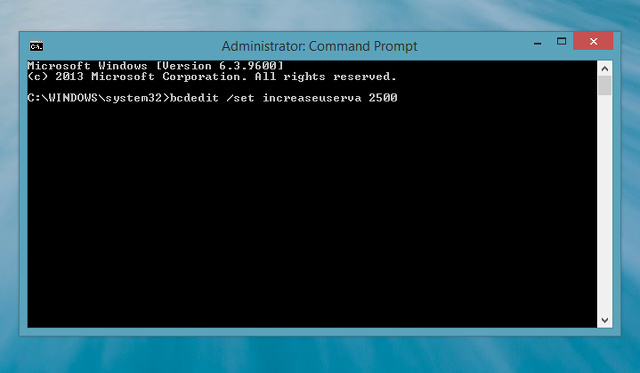Click the 'bcdedit' command word

click(x=194, y=98)
